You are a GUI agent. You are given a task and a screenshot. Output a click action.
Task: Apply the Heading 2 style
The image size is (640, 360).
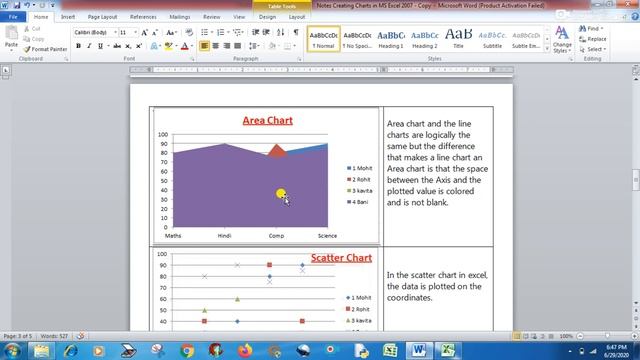pyautogui.click(x=424, y=39)
